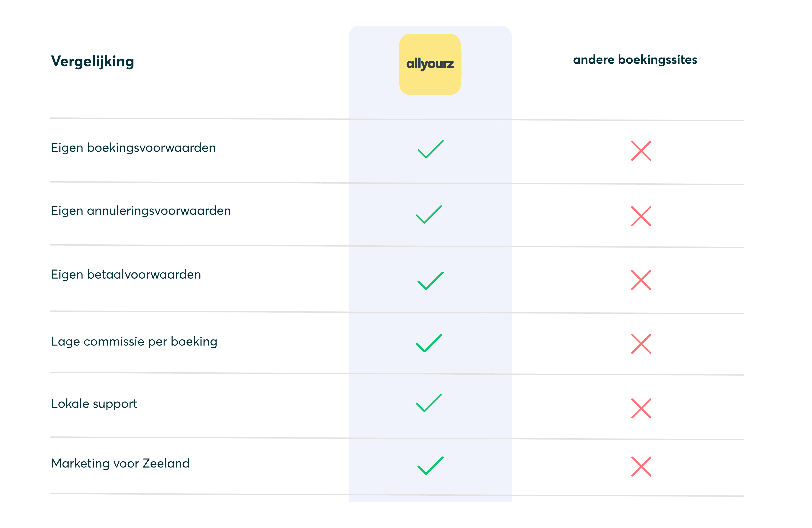Viewport: 812px width, 528px height.
Task: Click green checkmark for Eigen annuleringsvoorwaarden
Action: (429, 215)
